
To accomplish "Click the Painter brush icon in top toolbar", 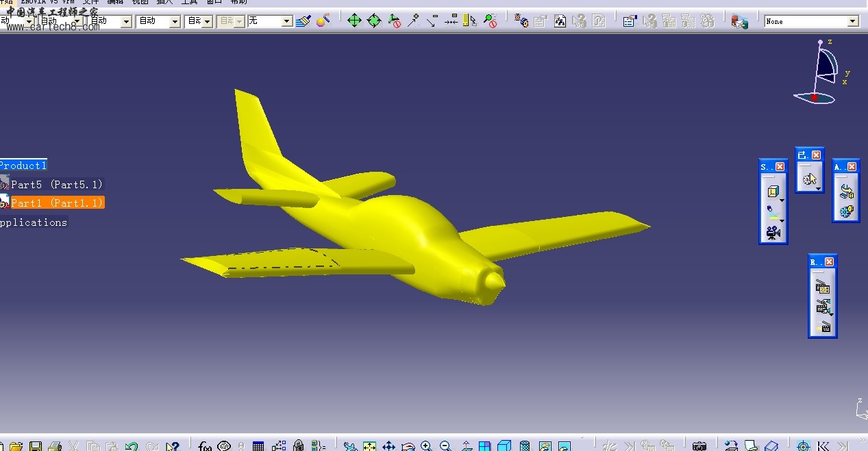I will pos(303,21).
